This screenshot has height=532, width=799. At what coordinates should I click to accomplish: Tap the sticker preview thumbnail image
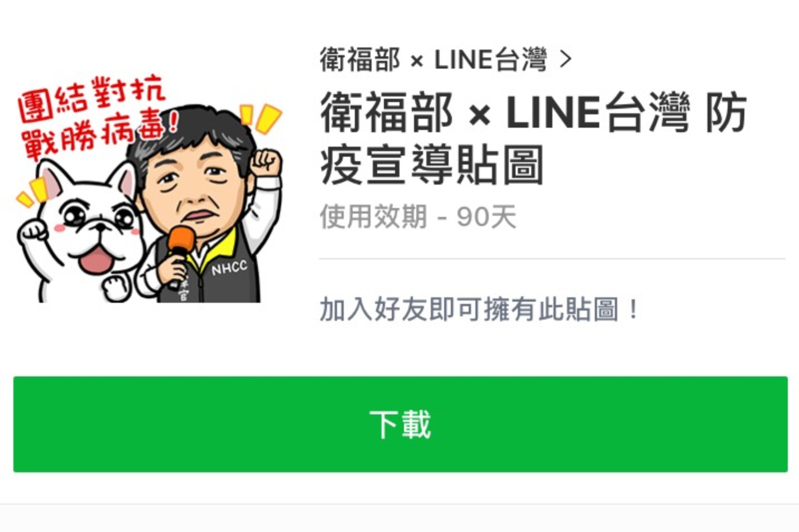tap(149, 190)
